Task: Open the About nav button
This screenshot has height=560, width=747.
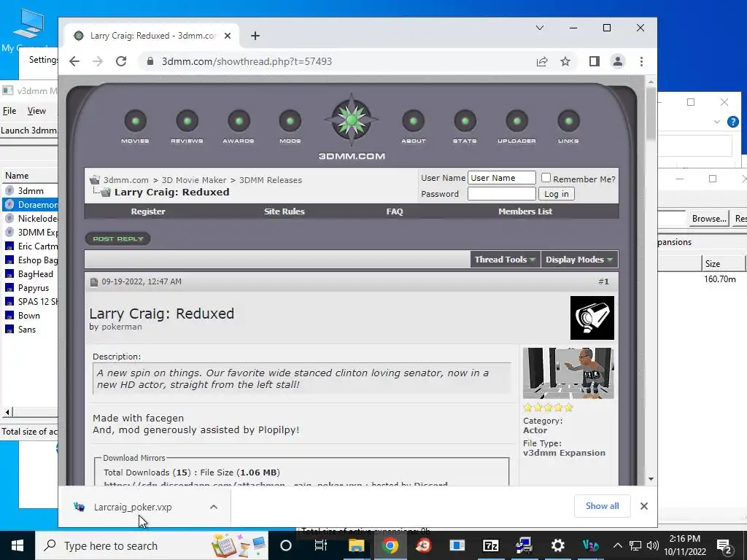Action: 413,127
